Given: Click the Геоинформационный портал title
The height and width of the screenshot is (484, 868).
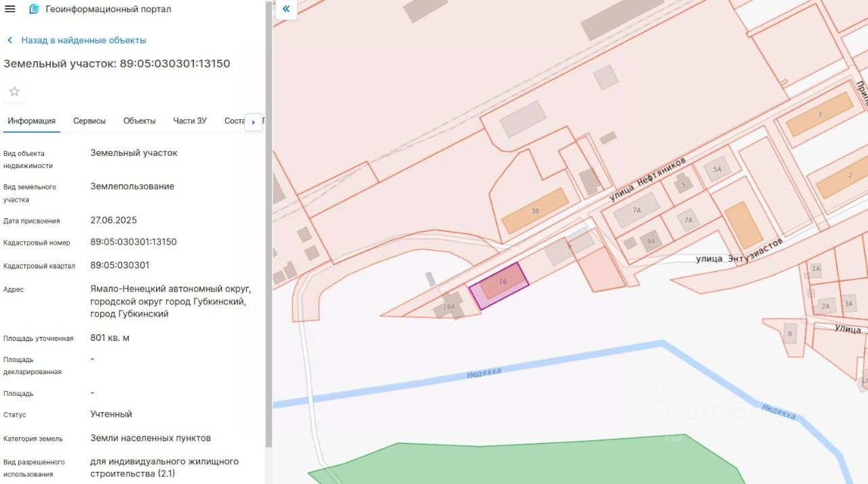Looking at the screenshot, I should [108, 9].
